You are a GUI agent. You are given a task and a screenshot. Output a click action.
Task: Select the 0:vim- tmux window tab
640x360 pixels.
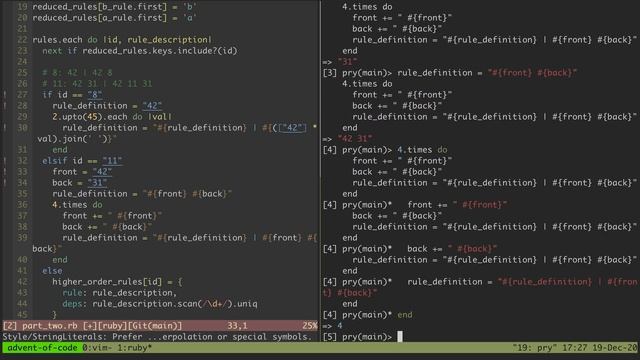click(x=98, y=348)
